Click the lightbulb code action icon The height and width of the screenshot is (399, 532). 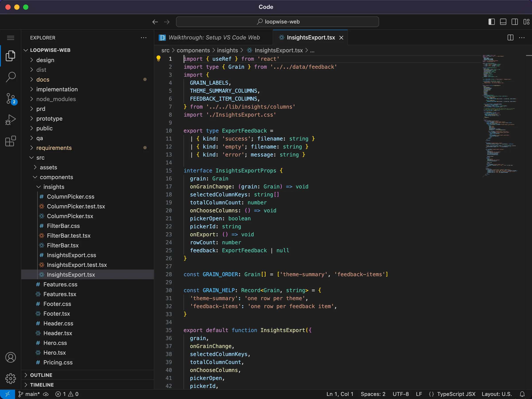(158, 59)
